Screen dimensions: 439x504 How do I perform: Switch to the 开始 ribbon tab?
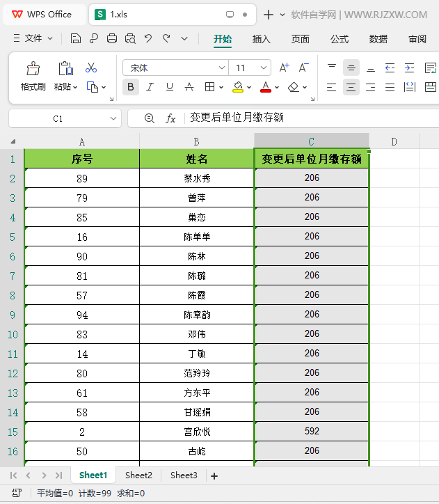[x=223, y=39]
